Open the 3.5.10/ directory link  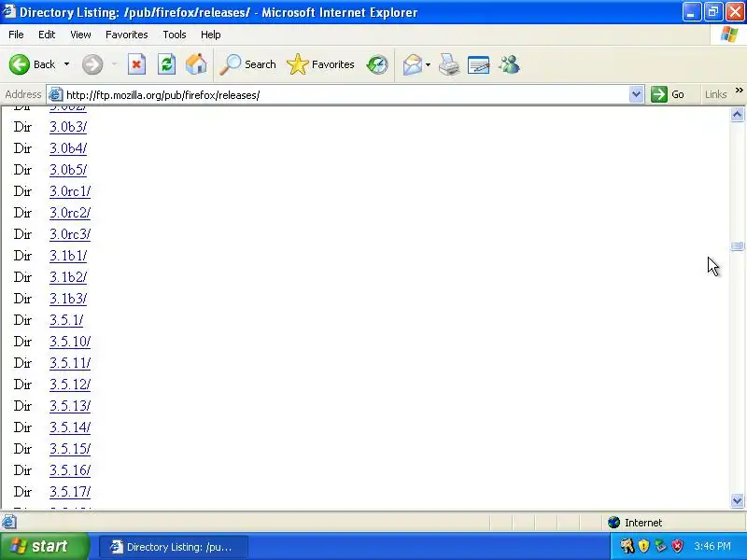pos(70,342)
